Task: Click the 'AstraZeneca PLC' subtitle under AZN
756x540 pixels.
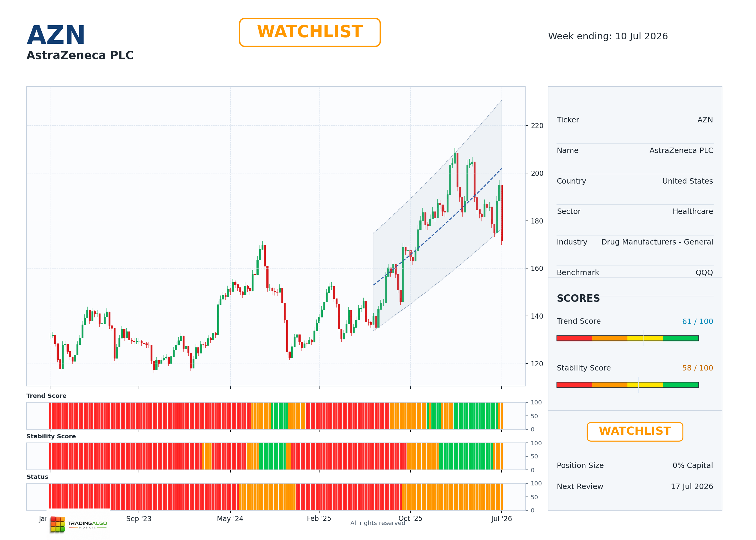Action: pos(80,55)
